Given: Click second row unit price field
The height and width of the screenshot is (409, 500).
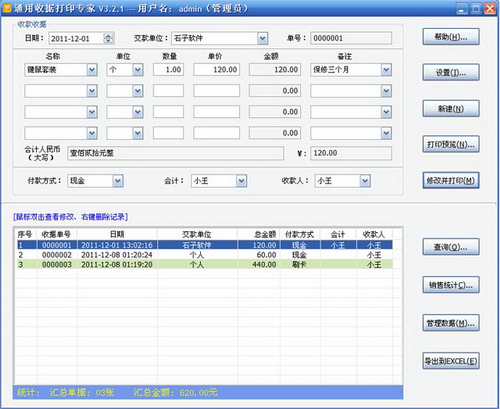Looking at the screenshot, I should click(x=216, y=91).
